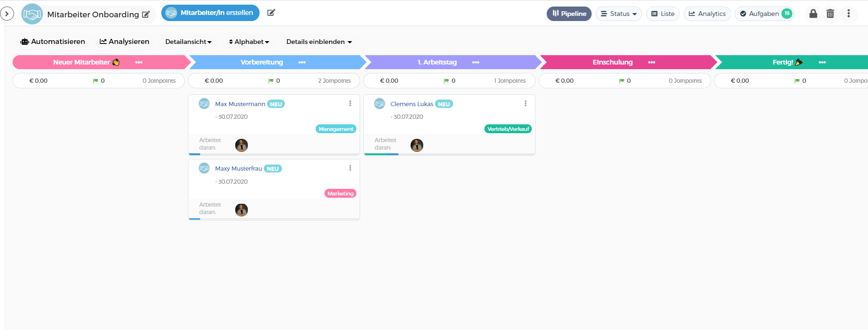This screenshot has height=330, width=868.
Task: Click Max Mustermann handshake avatar icon
Action: (x=204, y=104)
